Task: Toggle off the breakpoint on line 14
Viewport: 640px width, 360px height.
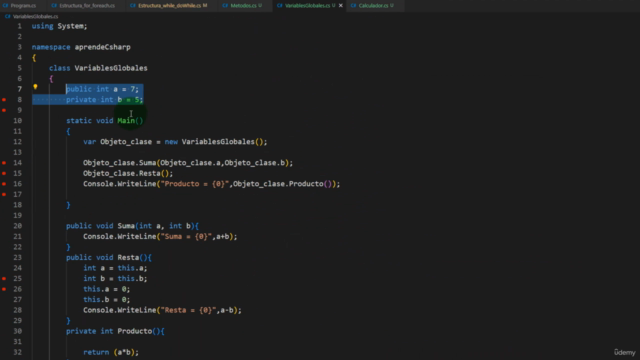Action: (4, 163)
